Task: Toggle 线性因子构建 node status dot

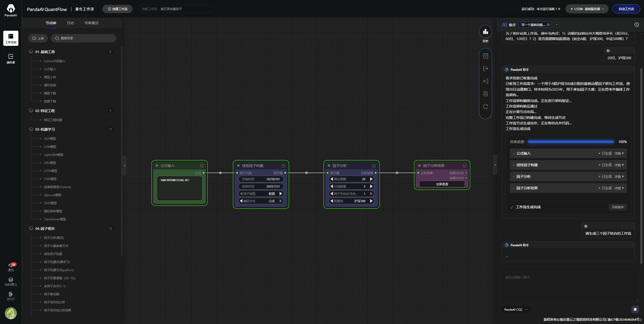Action: (238, 166)
